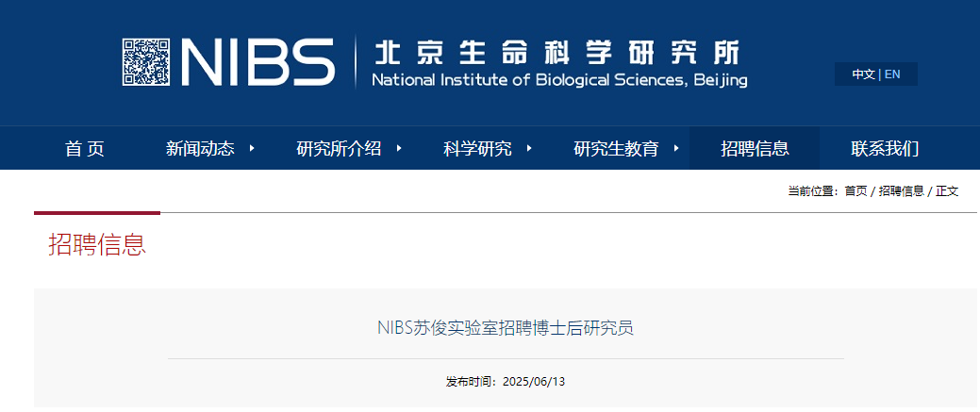Image resolution: width=980 pixels, height=412 pixels.
Task: Switch language to 中文
Action: 863,74
